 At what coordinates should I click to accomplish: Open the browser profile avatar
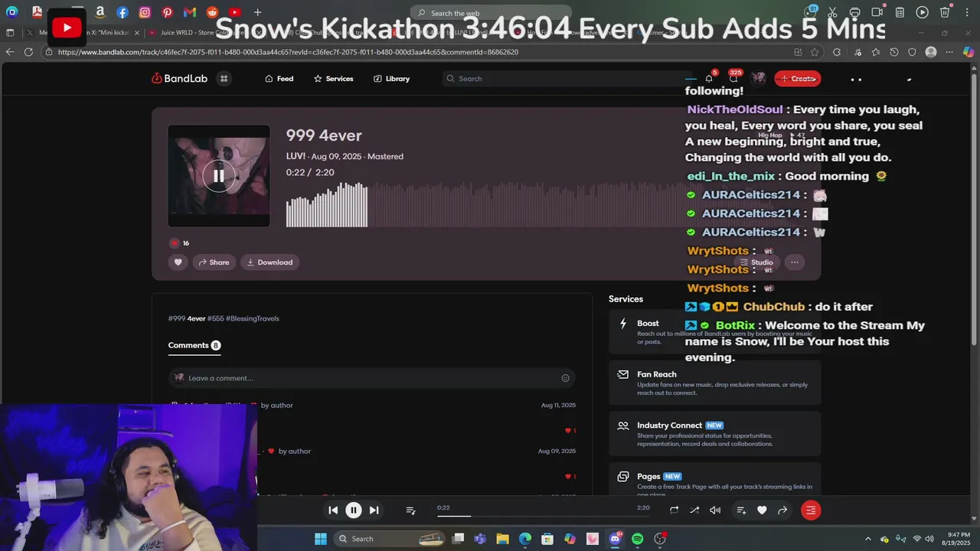tap(931, 52)
